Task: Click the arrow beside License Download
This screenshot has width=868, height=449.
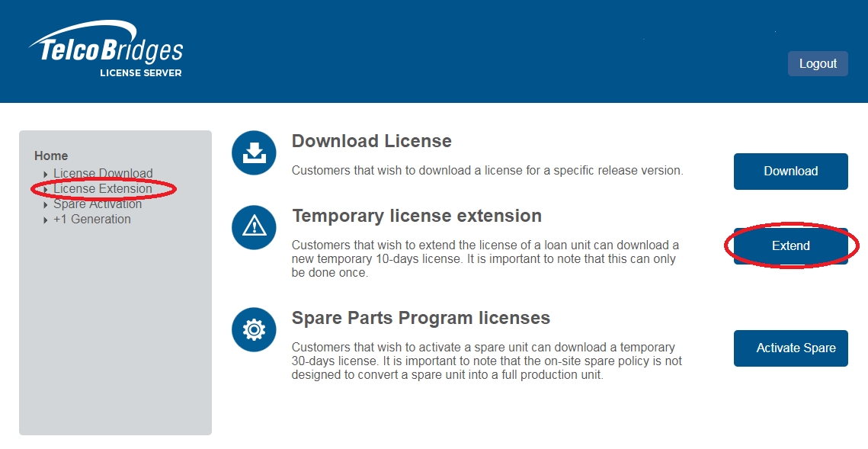Action: [46, 175]
